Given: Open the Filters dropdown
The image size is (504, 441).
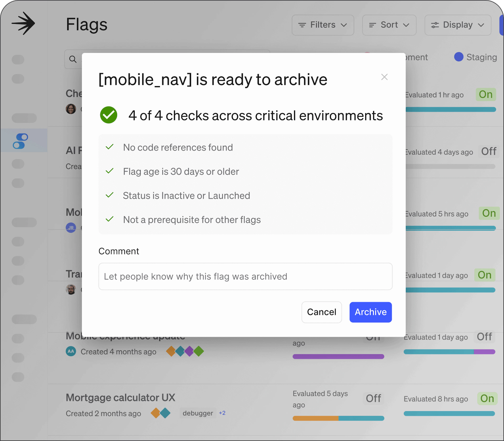Looking at the screenshot, I should tap(323, 25).
